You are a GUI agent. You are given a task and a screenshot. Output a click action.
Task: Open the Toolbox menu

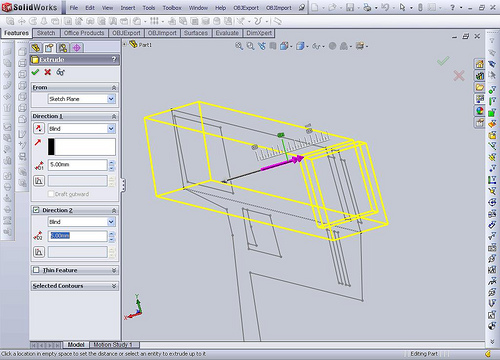[172, 7]
